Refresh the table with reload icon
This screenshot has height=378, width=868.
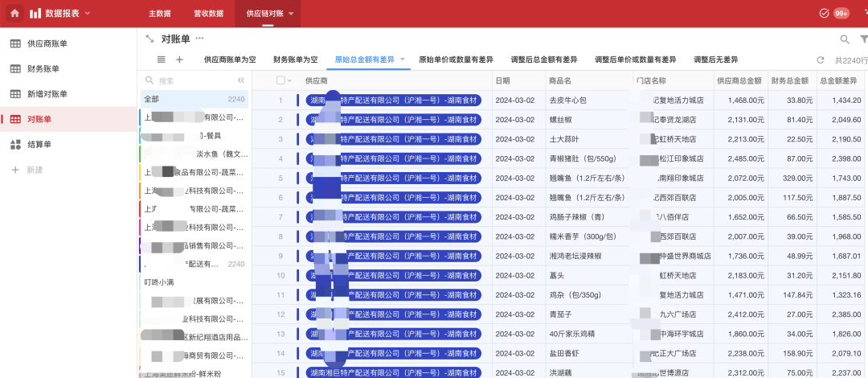821,60
